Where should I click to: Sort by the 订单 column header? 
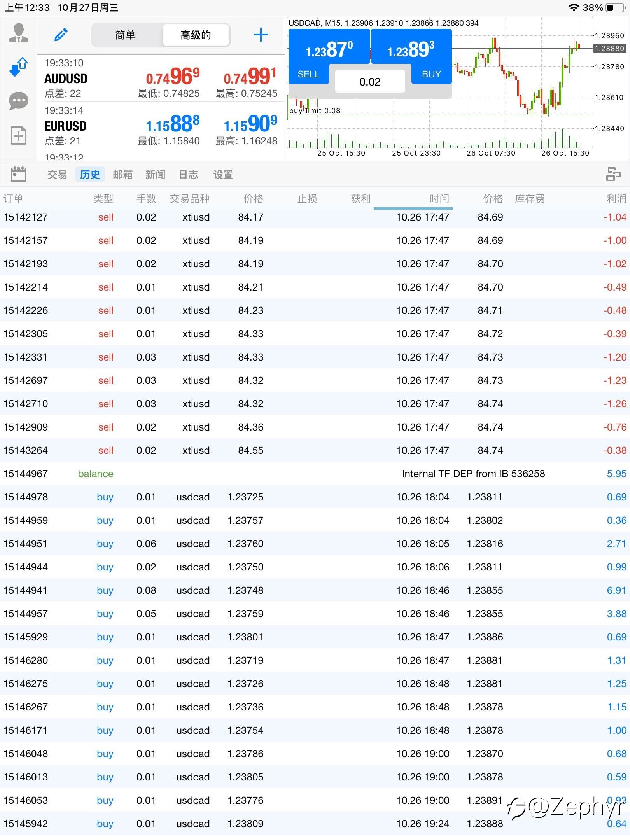13,199
